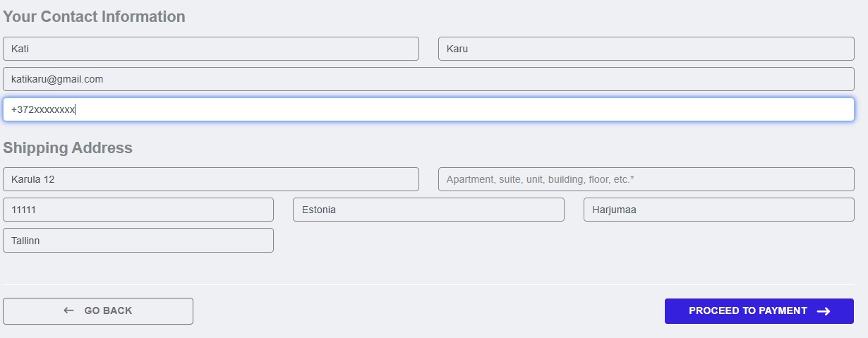Click the Your Contact Information heading
Screen dimensions: 868x338
(x=94, y=16)
